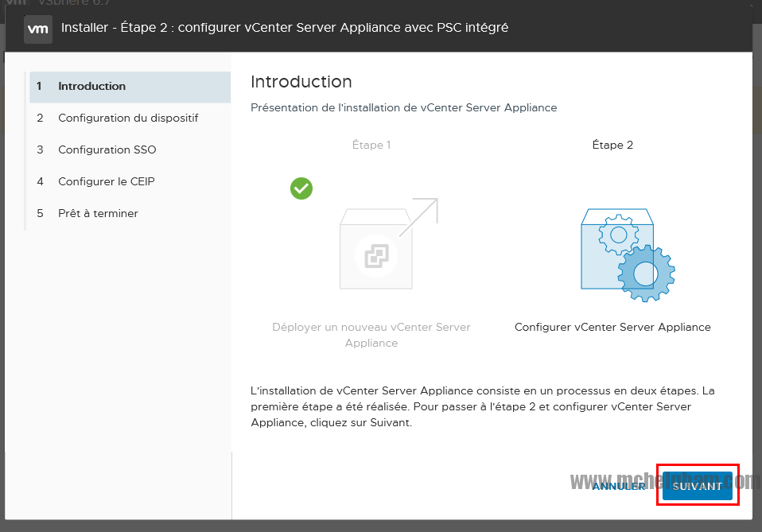762x532 pixels.
Task: Click the green checkmark completed icon
Action: [301, 188]
